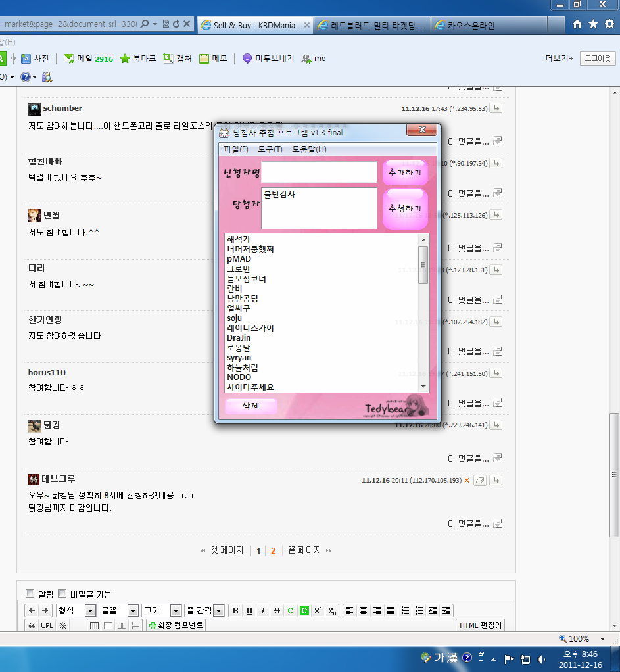Center align text in editor
This screenshot has height=672, width=620.
coord(363,610)
